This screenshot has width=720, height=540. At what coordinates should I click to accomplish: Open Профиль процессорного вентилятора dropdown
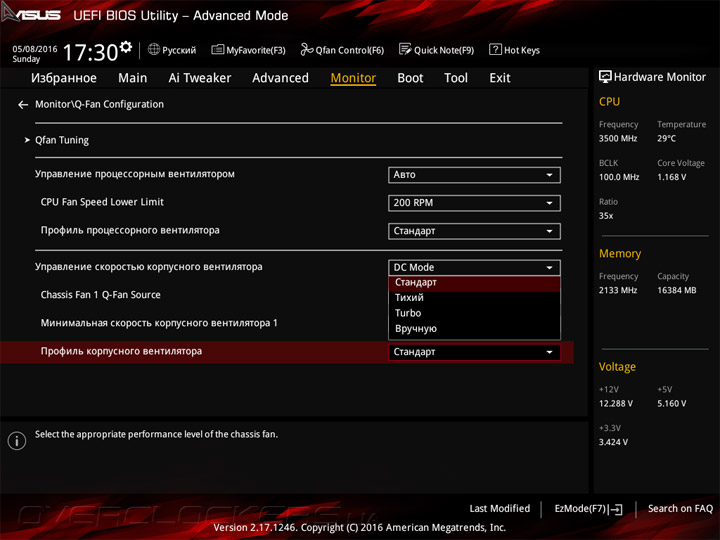474,231
